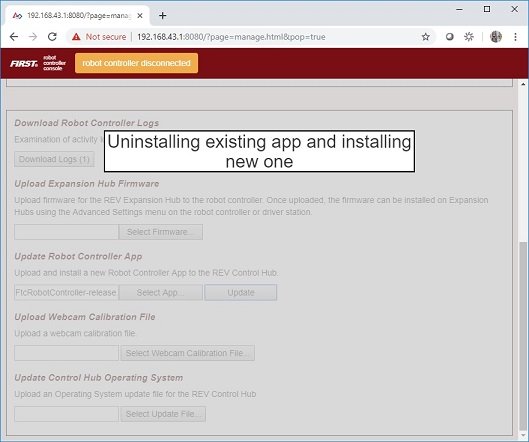Click the user profile avatar icon
The width and height of the screenshot is (529, 442).
pos(496,37)
